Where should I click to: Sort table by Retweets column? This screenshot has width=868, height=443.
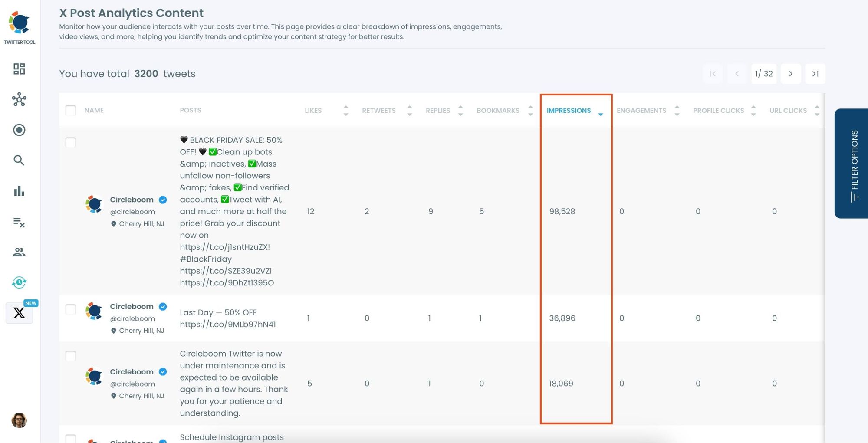409,111
